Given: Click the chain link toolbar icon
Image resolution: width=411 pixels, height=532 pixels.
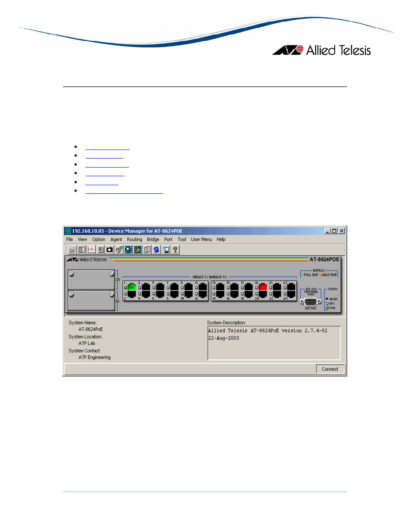Looking at the screenshot, I should pos(119,249).
